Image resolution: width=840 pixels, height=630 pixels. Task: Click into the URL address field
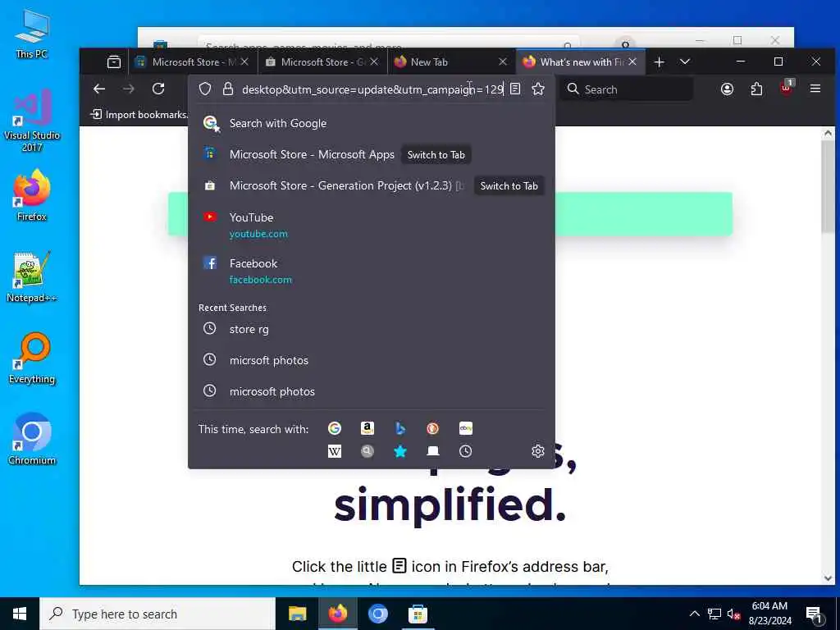(x=372, y=89)
